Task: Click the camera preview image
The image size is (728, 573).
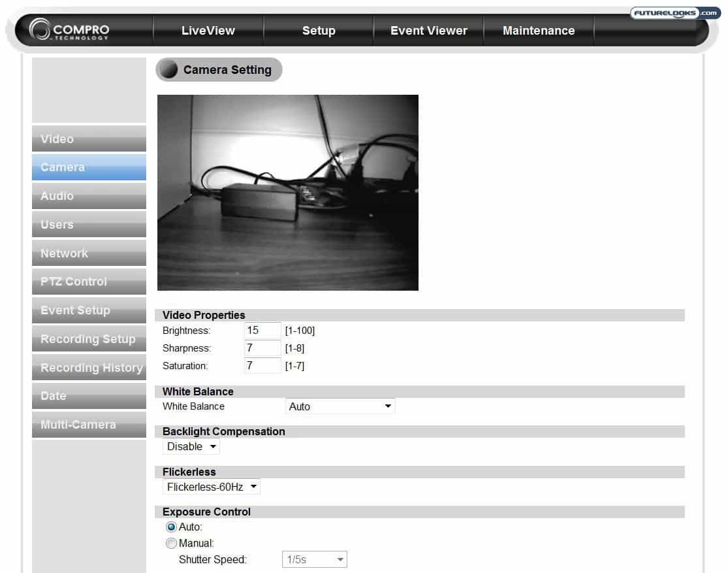Action: tap(287, 193)
